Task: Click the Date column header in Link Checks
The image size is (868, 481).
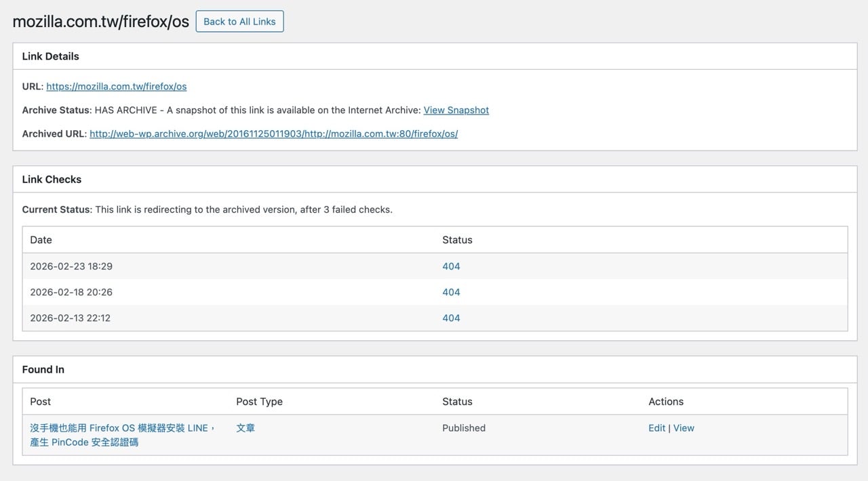Action: click(41, 239)
